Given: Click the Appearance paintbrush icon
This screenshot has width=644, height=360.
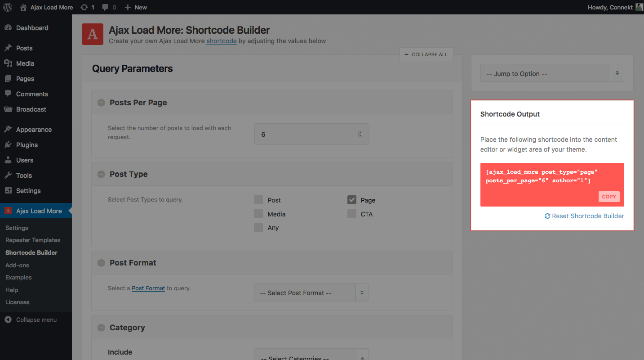Looking at the screenshot, I should (8, 130).
